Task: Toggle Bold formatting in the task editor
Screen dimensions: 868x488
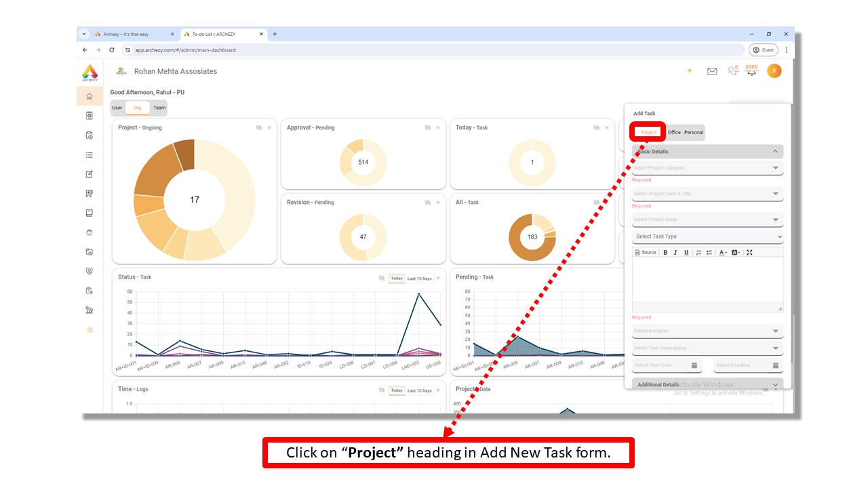Action: [x=665, y=252]
